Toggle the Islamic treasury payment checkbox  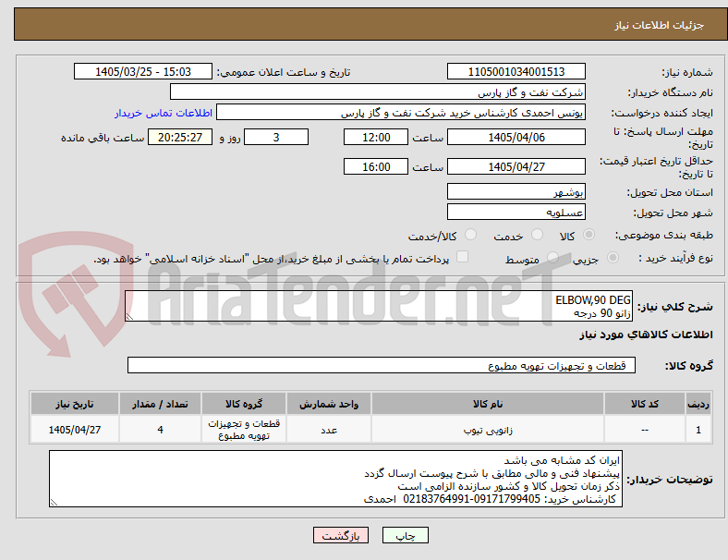pyautogui.click(x=462, y=257)
